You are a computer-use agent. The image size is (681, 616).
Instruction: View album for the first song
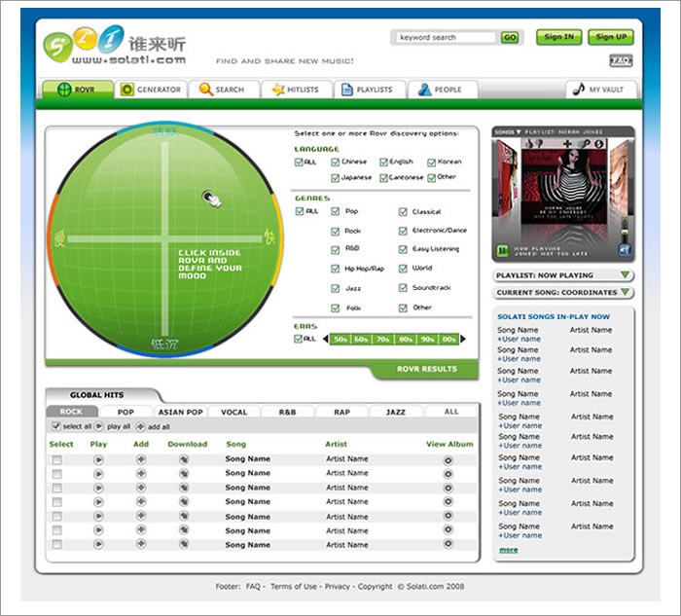click(448, 459)
